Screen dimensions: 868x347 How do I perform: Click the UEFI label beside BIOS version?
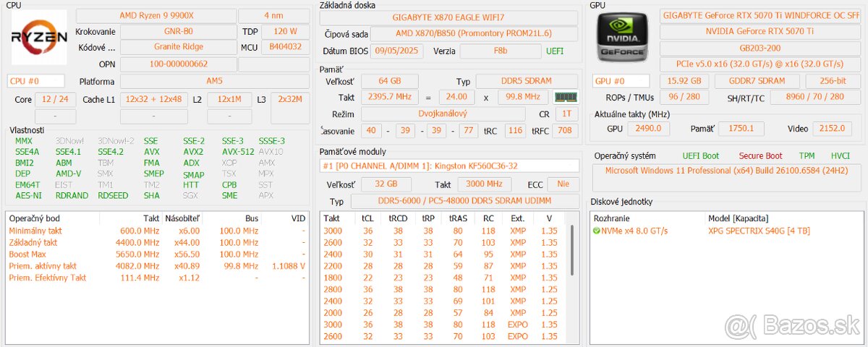pos(555,51)
